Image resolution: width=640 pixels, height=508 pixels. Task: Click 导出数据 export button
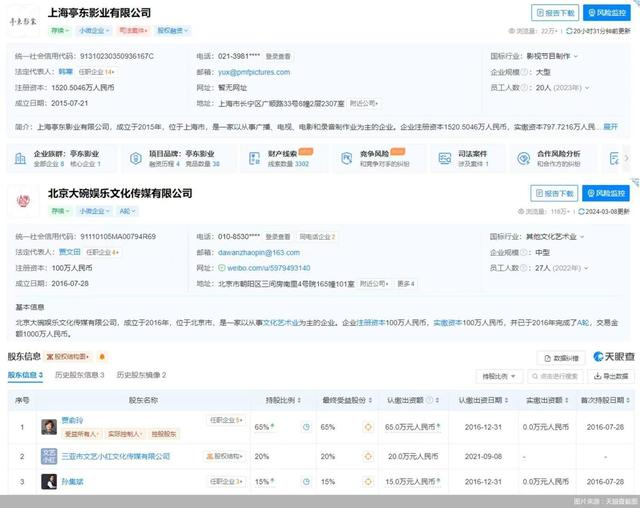tap(611, 376)
